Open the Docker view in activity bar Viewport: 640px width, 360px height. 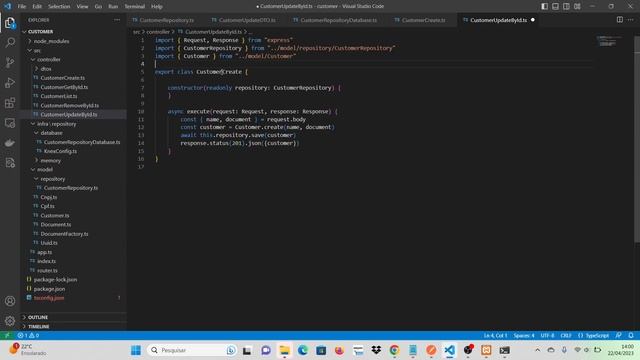point(10,143)
